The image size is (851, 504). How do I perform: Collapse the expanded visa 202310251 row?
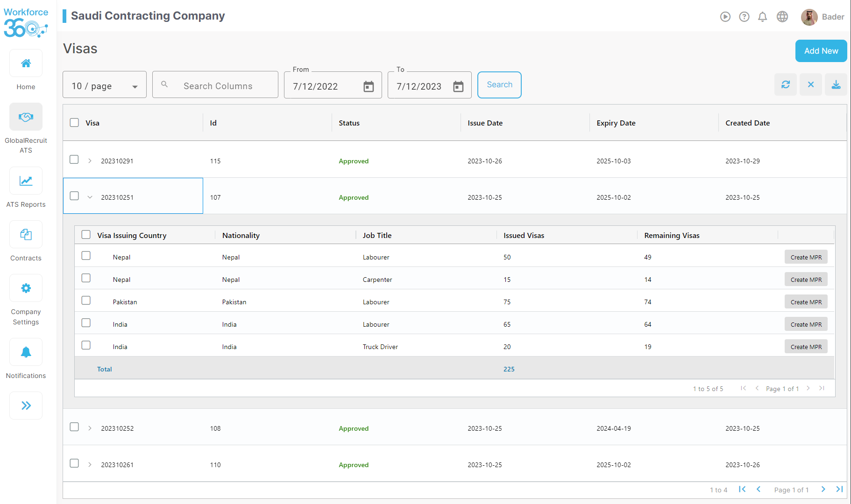pyautogui.click(x=90, y=197)
